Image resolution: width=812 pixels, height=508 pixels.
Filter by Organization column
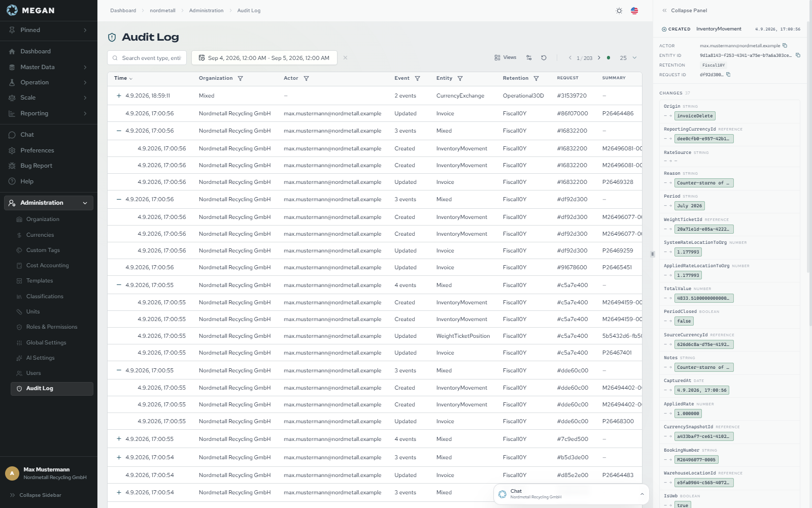click(241, 79)
